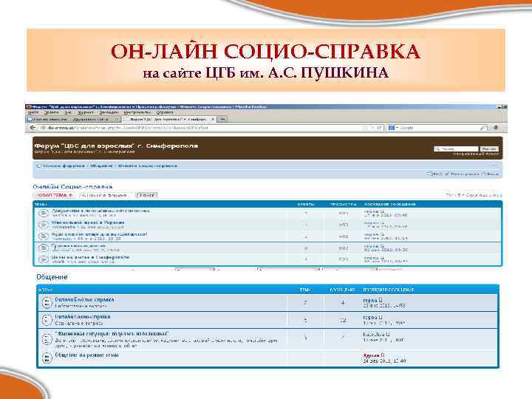Open Онлайн Социо-справка forum in Общение list
This screenshot has width=532, height=399.
point(83,316)
